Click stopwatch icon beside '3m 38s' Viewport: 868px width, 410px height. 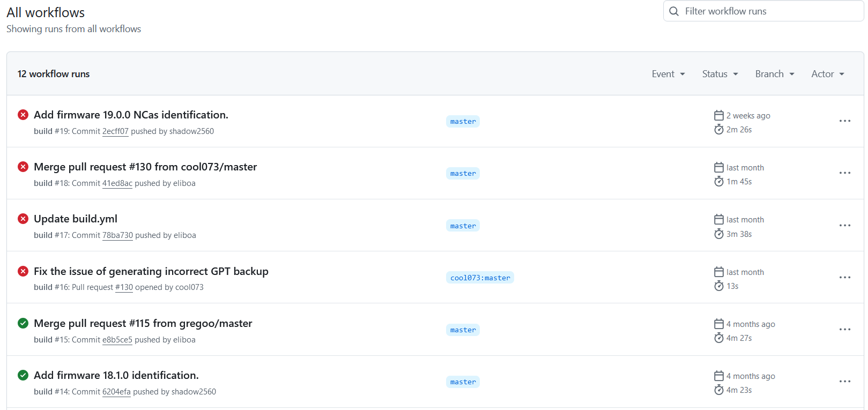pos(719,234)
